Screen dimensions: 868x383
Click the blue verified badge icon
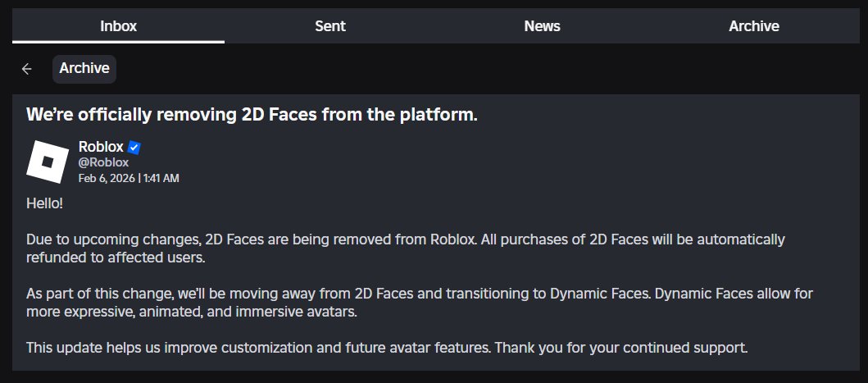[x=134, y=148]
